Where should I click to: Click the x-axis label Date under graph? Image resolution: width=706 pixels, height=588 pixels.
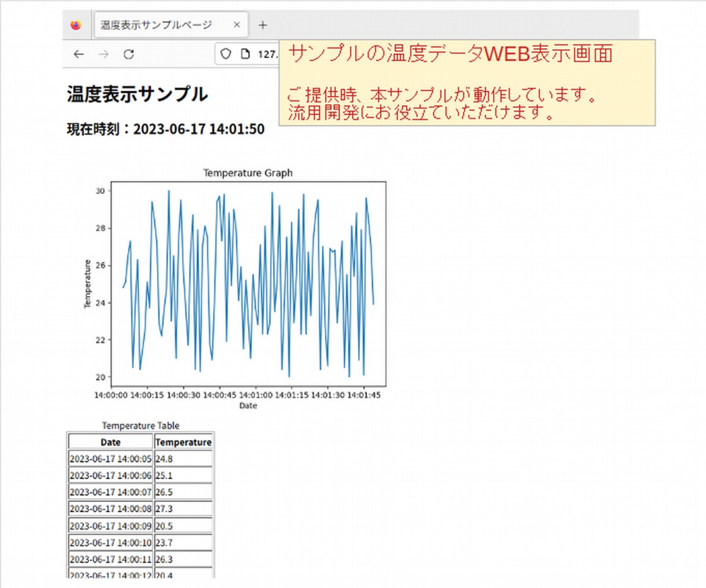point(248,406)
